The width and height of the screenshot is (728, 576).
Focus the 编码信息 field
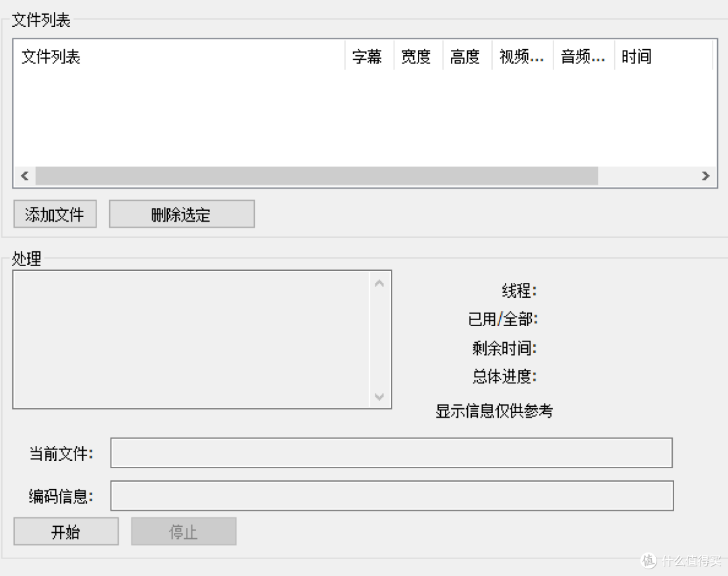tap(392, 496)
